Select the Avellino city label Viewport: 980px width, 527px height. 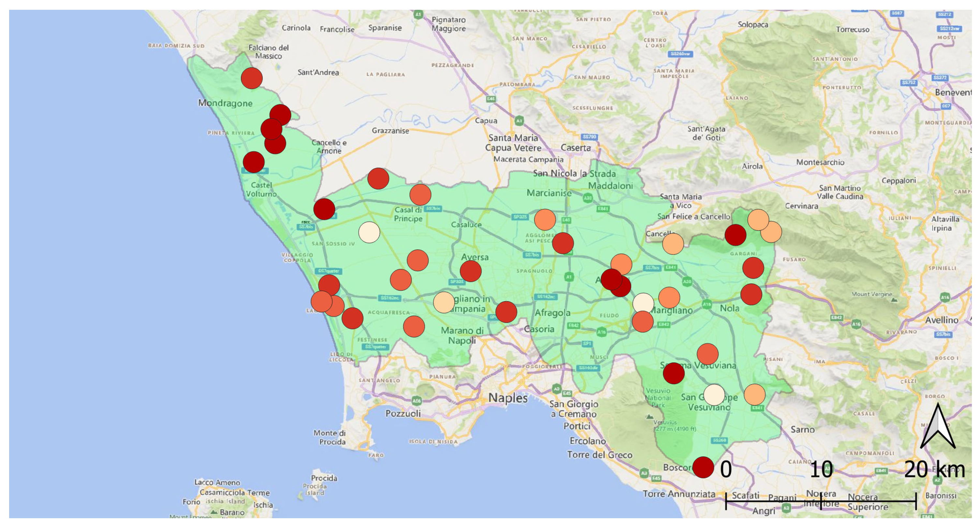click(942, 320)
